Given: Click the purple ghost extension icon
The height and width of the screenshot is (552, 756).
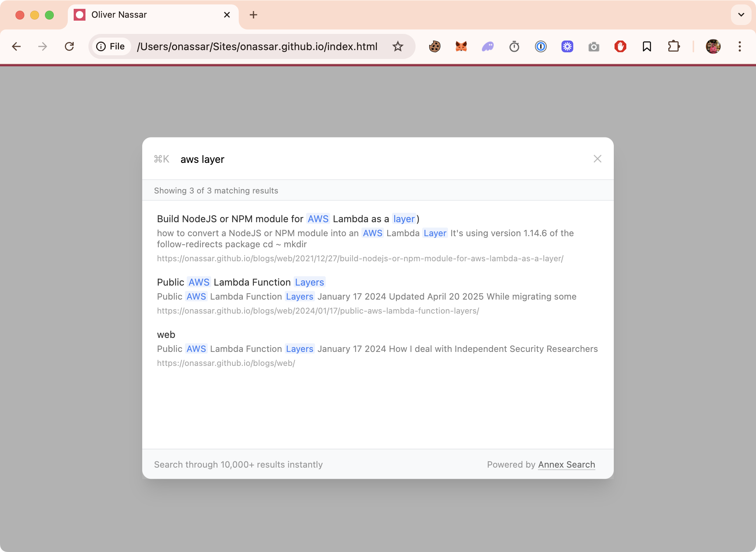Looking at the screenshot, I should pyautogui.click(x=488, y=46).
